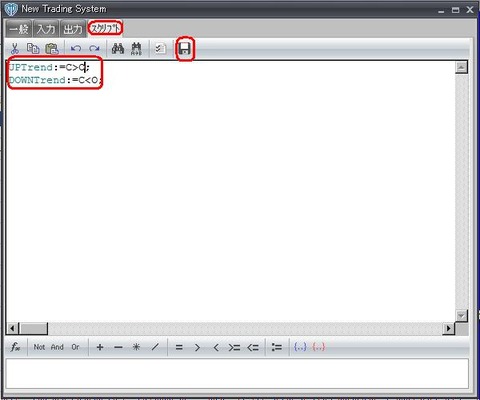Click the Paste clipboard icon
480x400 pixels.
pos(52,49)
